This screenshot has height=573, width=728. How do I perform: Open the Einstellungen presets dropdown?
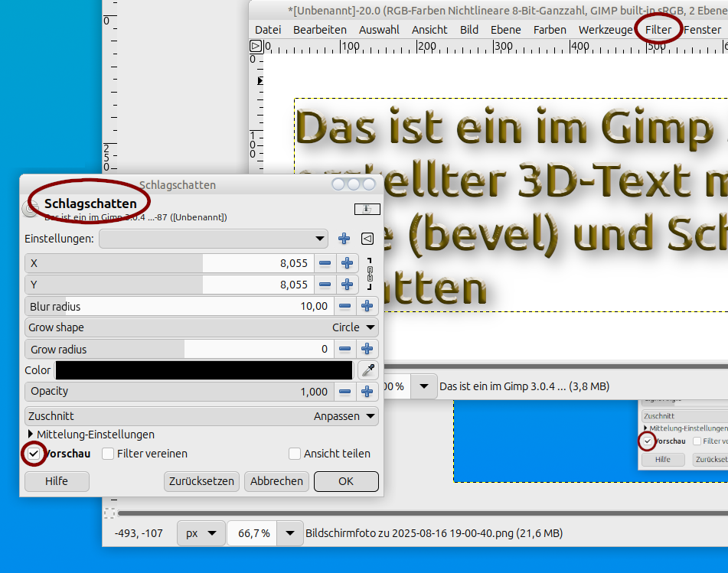pyautogui.click(x=214, y=239)
